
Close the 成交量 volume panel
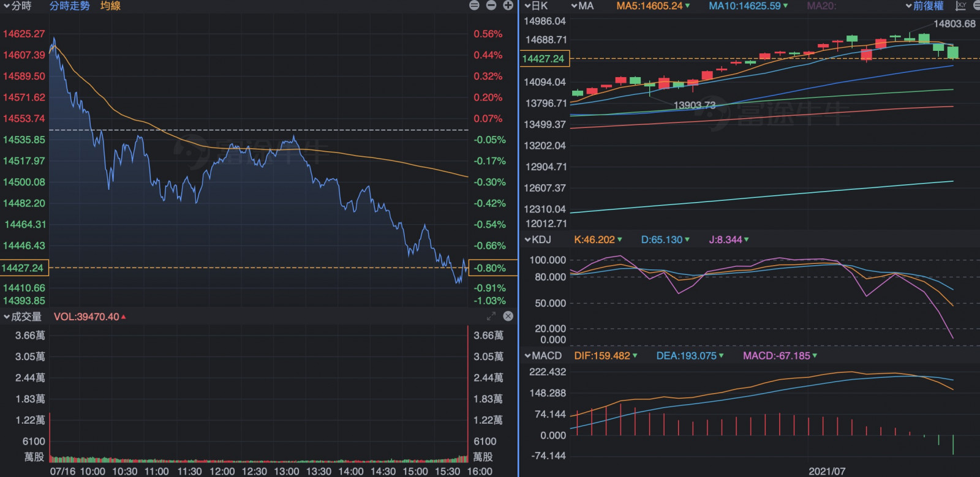pyautogui.click(x=508, y=316)
